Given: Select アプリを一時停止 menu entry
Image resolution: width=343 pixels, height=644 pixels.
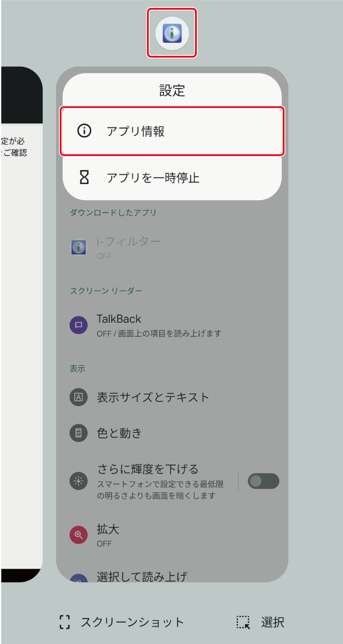Looking at the screenshot, I should click(173, 177).
